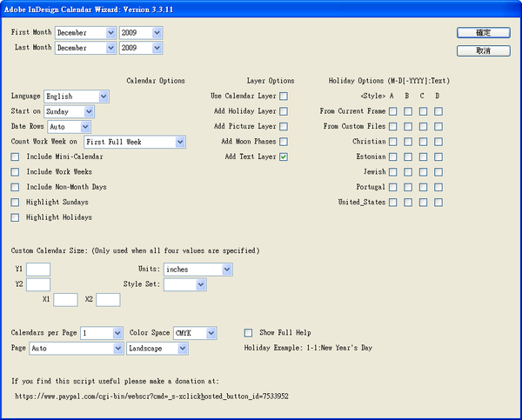Click the Holiday Example text line
Viewport: 522px width, 420px height.
pos(308,348)
